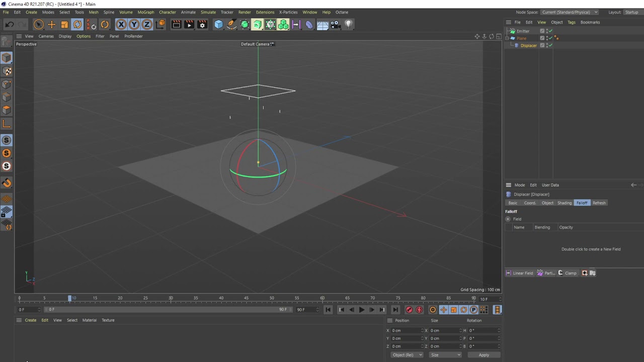Click Play Forwards button
Image resolution: width=644 pixels, height=362 pixels.
(361, 310)
